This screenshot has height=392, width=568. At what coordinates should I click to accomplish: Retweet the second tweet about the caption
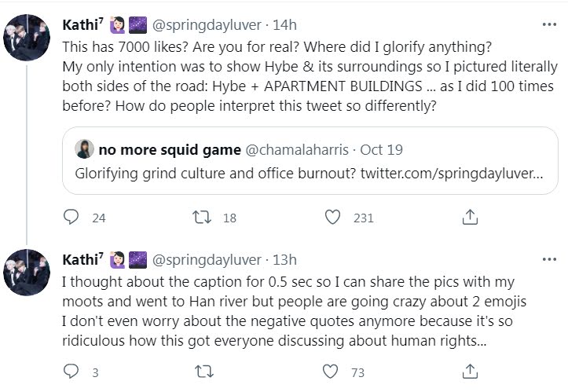[x=202, y=371]
